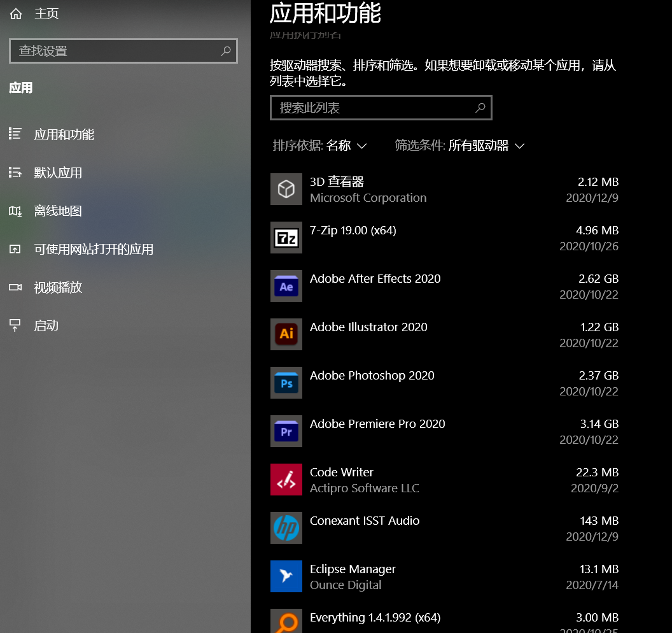This screenshot has width=672, height=633.
Task: Click the 7-Zip app icon
Action: (286, 238)
